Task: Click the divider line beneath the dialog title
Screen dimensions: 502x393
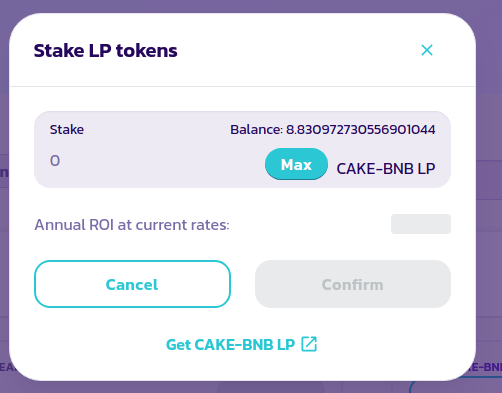Action: 242,86
